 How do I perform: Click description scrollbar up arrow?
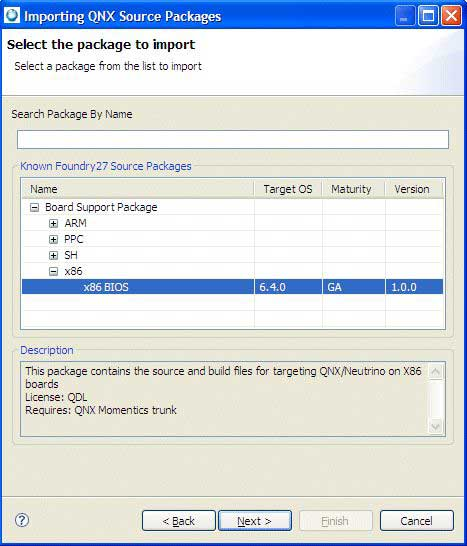pyautogui.click(x=435, y=372)
